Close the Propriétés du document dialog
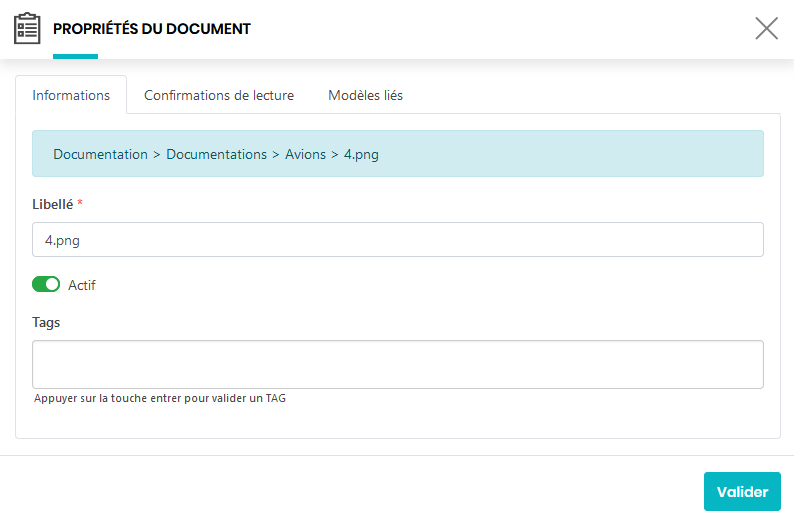794x526 pixels. (x=766, y=28)
